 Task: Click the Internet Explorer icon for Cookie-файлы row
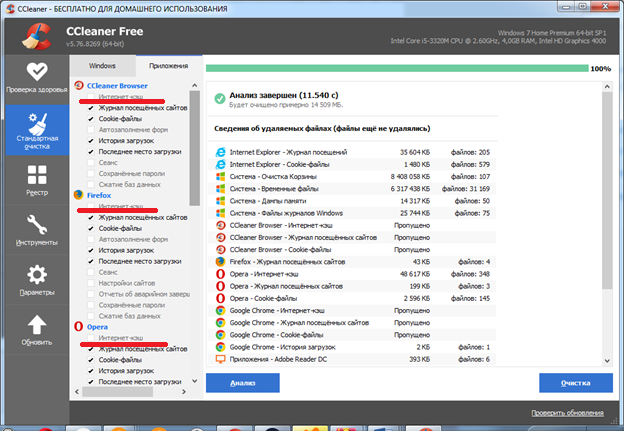(220, 164)
